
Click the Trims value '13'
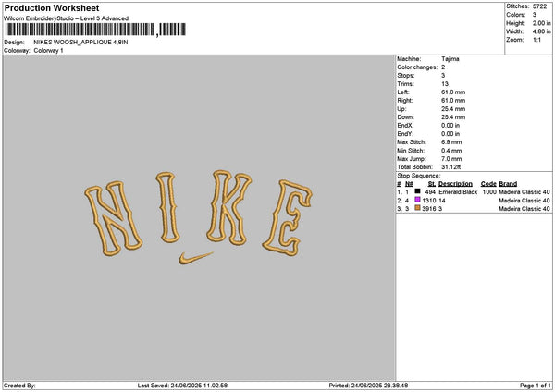point(445,84)
